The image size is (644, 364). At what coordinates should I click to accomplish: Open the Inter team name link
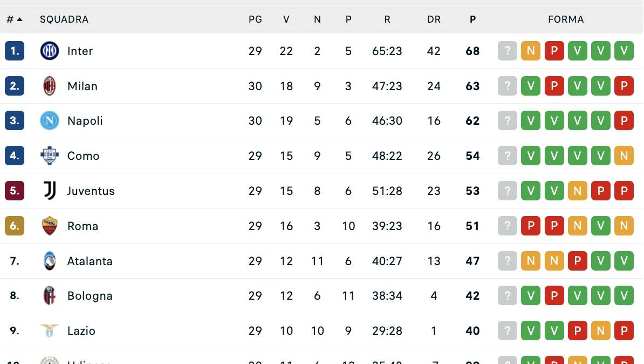coord(80,51)
